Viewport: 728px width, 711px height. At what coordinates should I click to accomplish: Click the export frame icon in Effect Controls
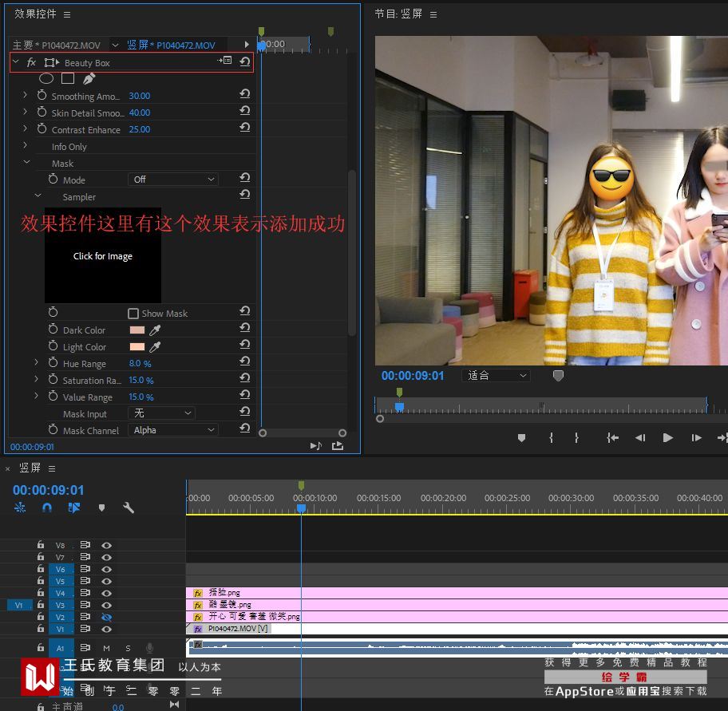(338, 446)
